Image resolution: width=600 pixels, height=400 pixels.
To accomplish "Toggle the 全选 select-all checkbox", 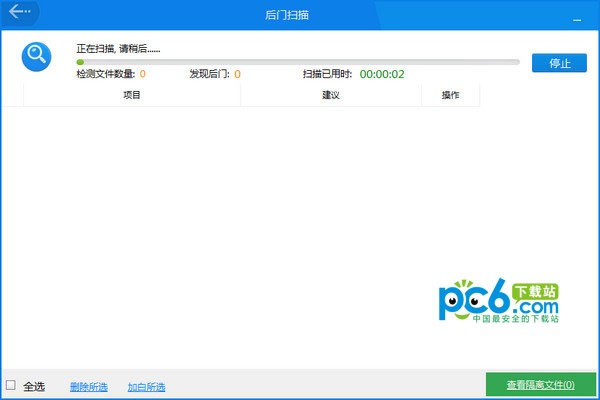I will click(x=11, y=385).
